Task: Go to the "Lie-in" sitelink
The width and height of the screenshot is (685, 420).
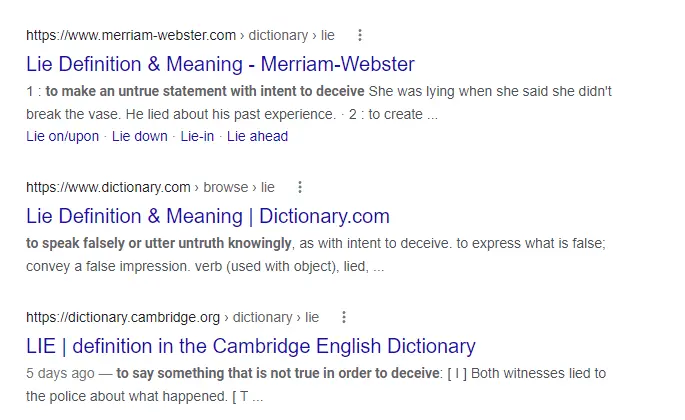Action: [197, 136]
